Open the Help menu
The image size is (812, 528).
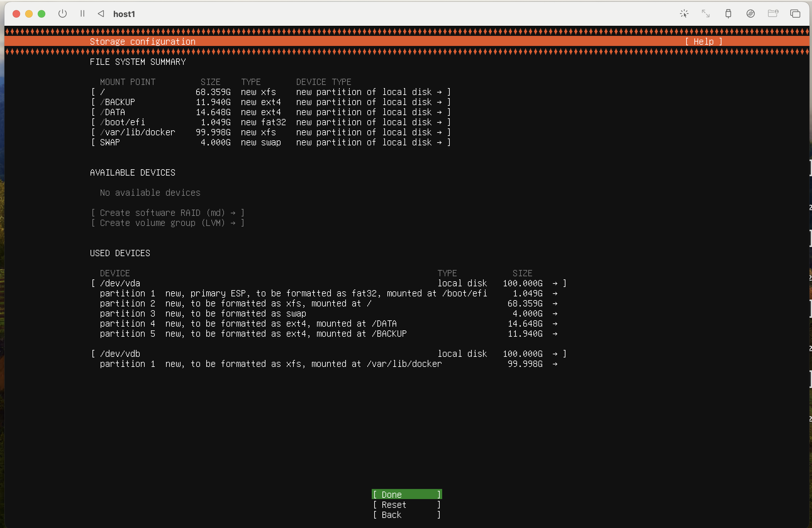tap(703, 42)
